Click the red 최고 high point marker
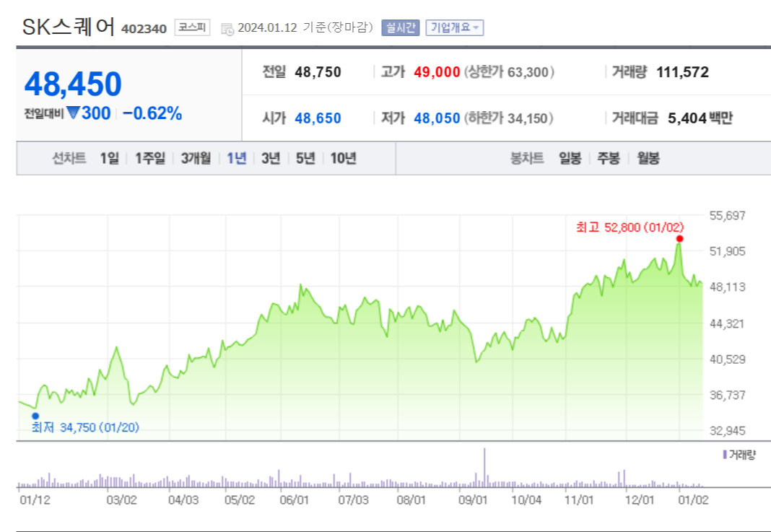 pos(679,239)
